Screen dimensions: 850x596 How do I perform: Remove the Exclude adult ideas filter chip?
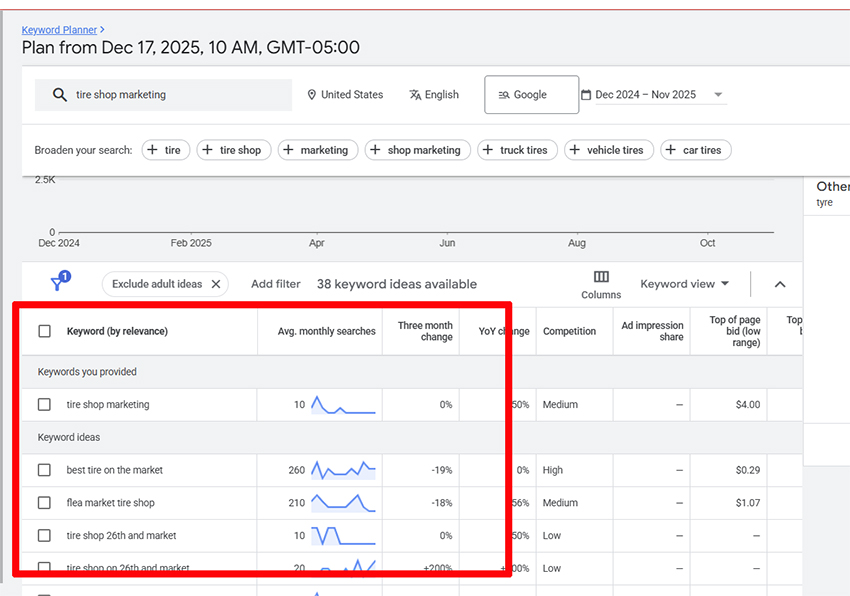coord(216,284)
